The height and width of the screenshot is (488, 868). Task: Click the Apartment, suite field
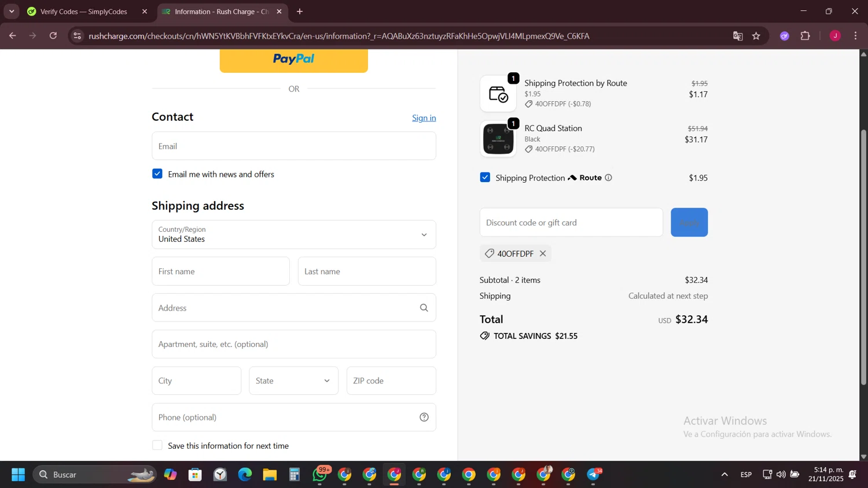pos(294,345)
